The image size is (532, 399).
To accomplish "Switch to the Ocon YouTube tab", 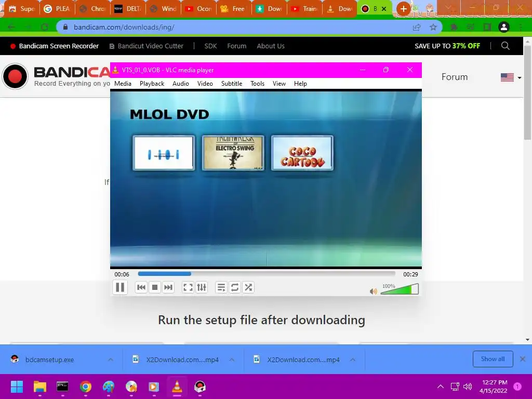I will click(x=198, y=9).
